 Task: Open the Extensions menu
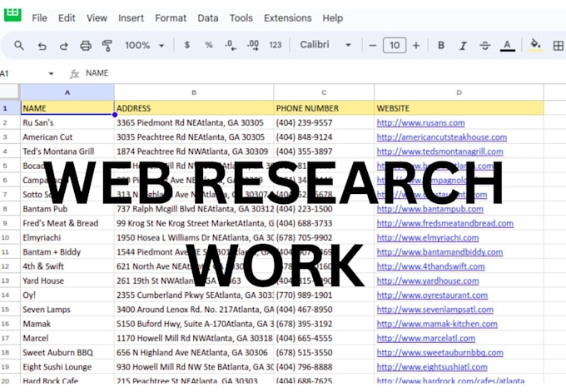(288, 18)
